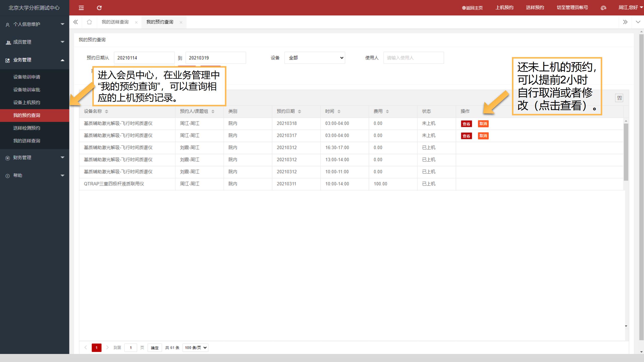Sort by 时间 column arrows

point(339,111)
